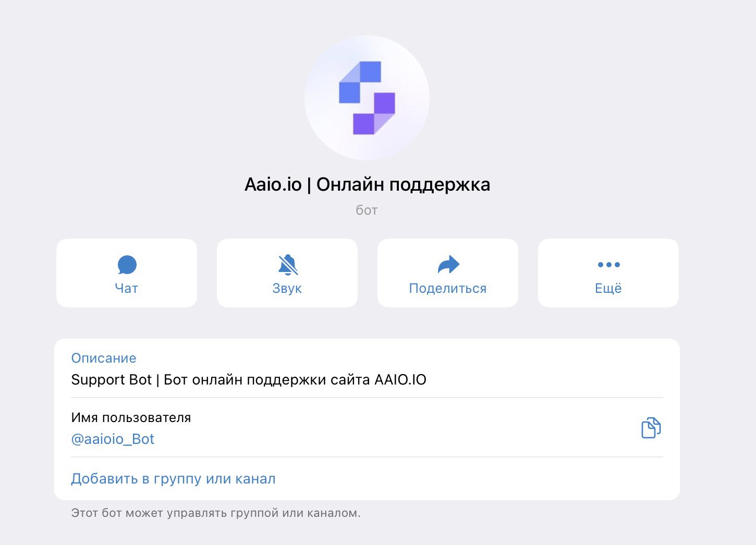Click Добавить в группу или канал
756x545 pixels.
pyautogui.click(x=173, y=479)
